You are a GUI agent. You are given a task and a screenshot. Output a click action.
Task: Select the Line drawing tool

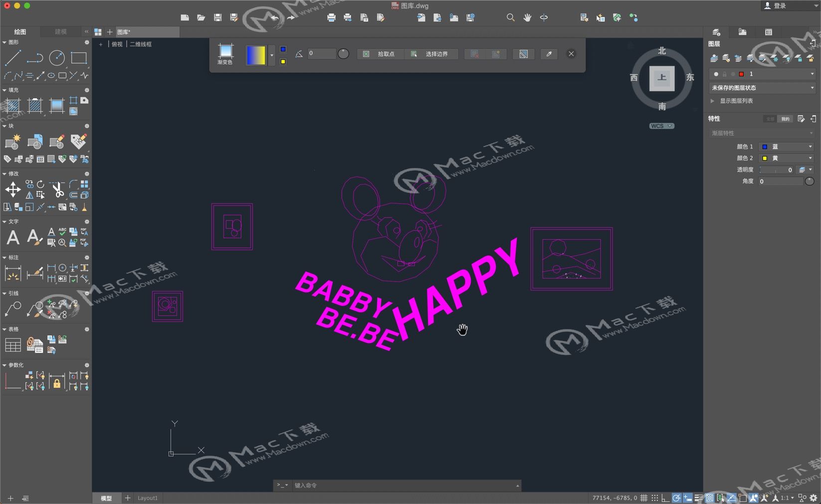[13, 58]
